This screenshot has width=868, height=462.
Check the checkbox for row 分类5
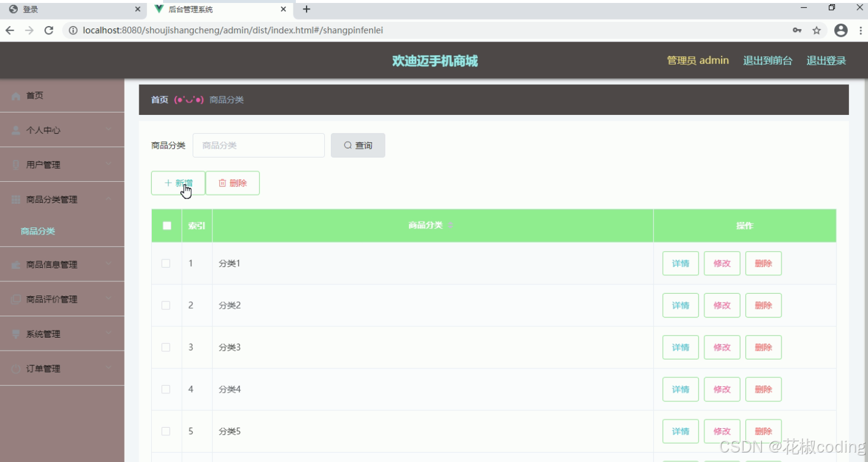tap(166, 431)
